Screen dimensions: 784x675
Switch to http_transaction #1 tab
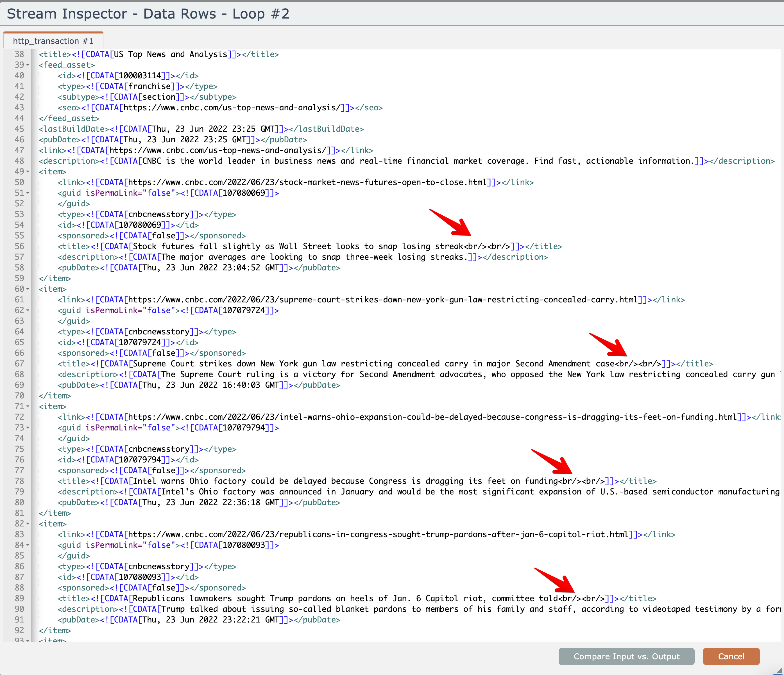point(53,41)
